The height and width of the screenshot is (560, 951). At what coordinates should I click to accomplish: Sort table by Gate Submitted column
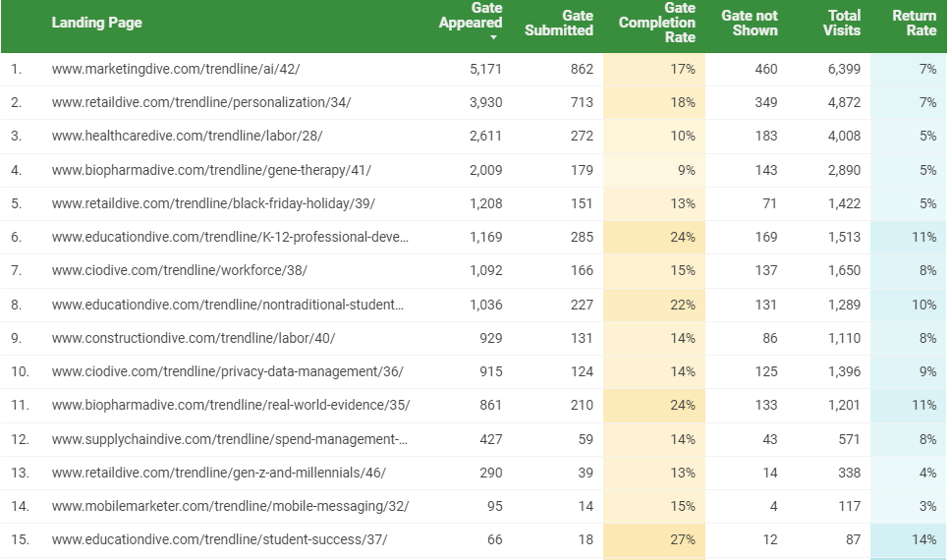(559, 23)
